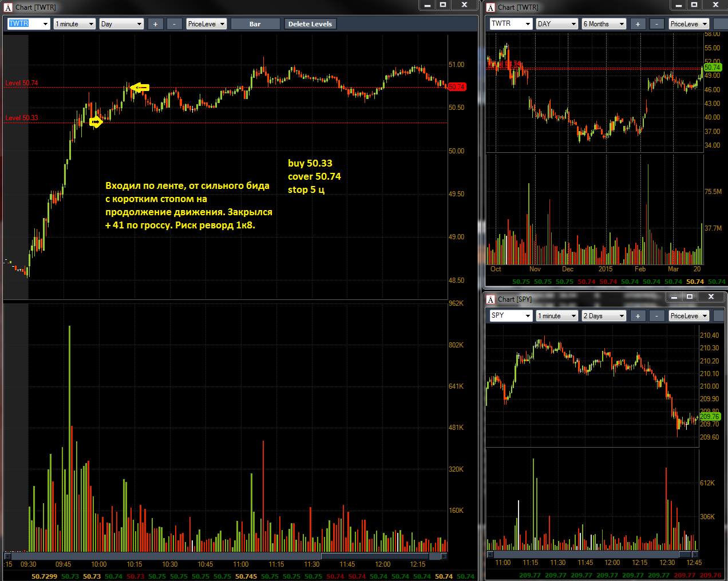Open PriceLevel dropdown on main TWTR chart
This screenshot has height=581, width=728.
(x=207, y=24)
